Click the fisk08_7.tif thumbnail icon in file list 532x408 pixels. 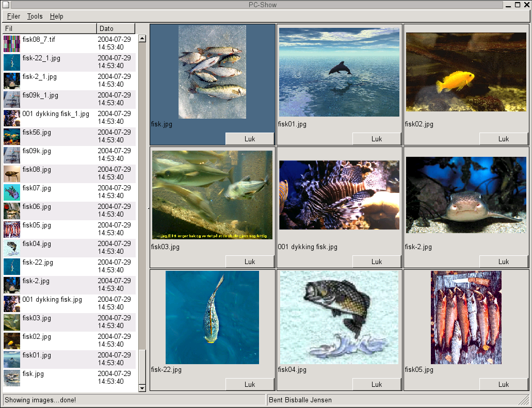(11, 44)
